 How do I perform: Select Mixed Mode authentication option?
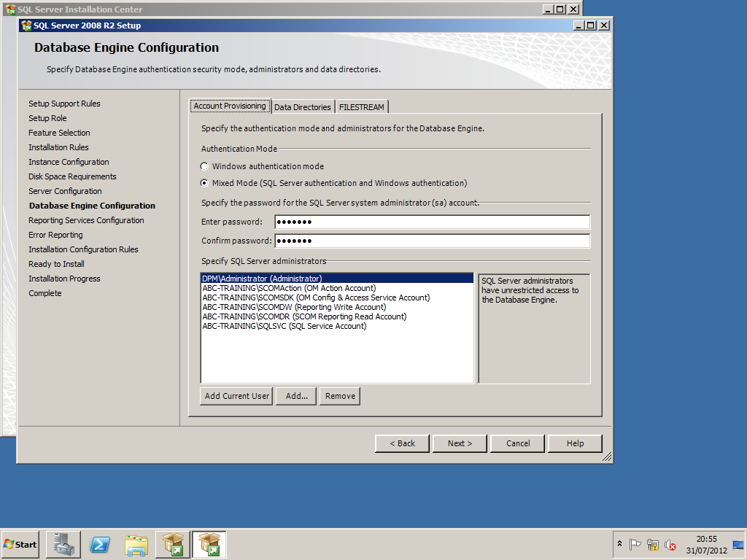tap(204, 183)
